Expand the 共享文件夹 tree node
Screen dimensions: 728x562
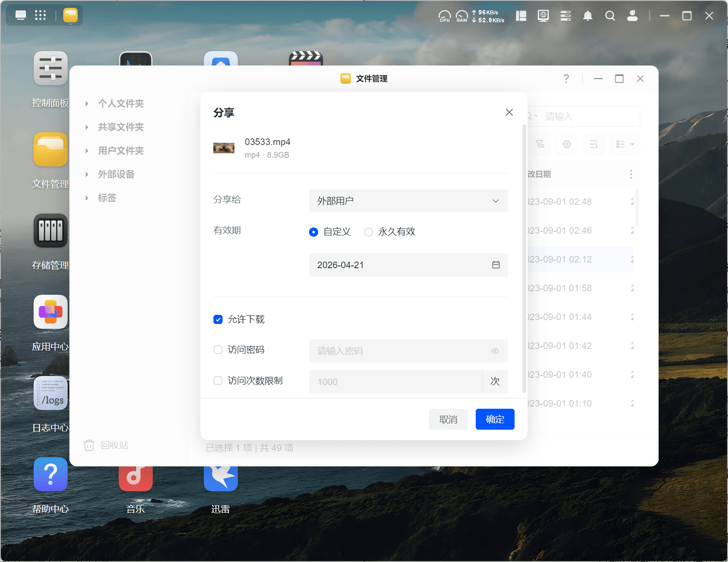coord(87,128)
